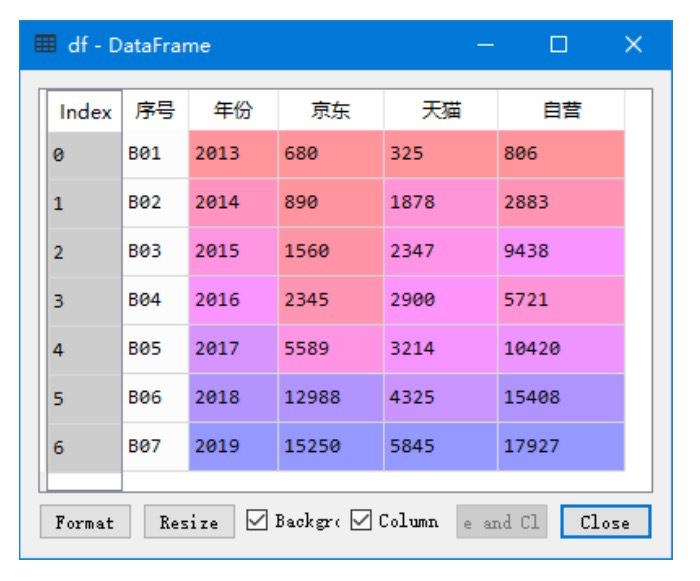Click 自营 cell 10420
This screenshot has width=700, height=581.
tap(561, 348)
